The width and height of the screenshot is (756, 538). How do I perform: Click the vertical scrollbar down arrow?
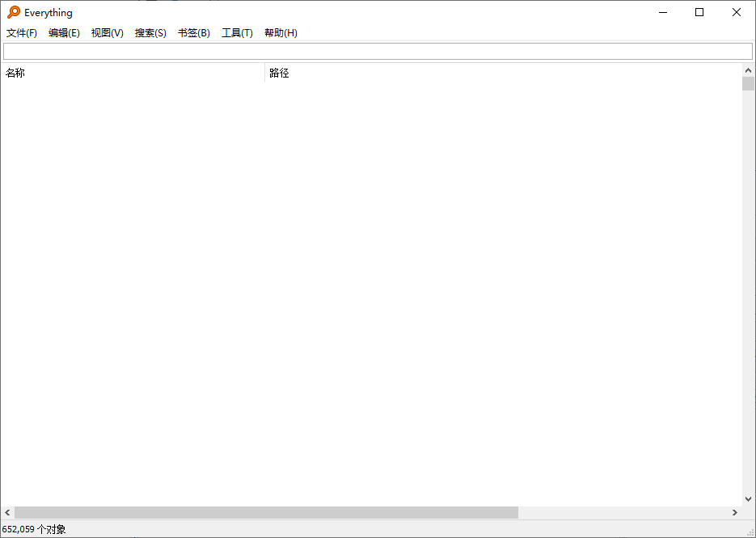(748, 498)
